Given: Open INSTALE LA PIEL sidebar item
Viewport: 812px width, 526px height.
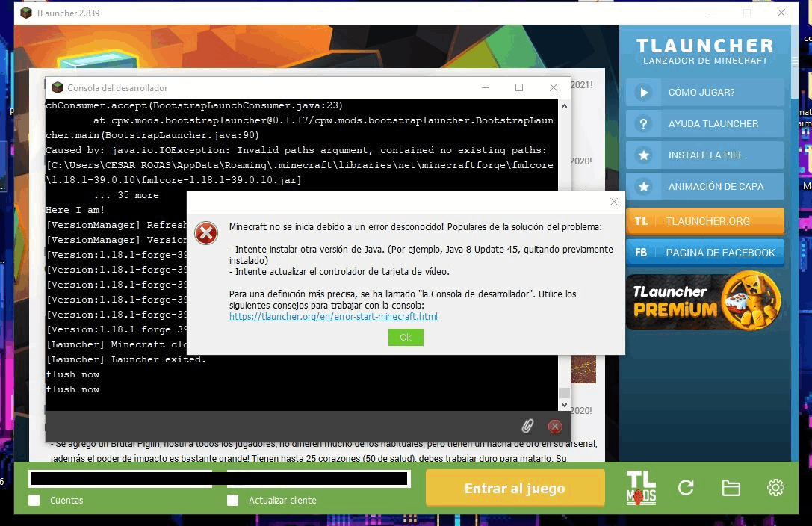Looking at the screenshot, I should coord(704,155).
